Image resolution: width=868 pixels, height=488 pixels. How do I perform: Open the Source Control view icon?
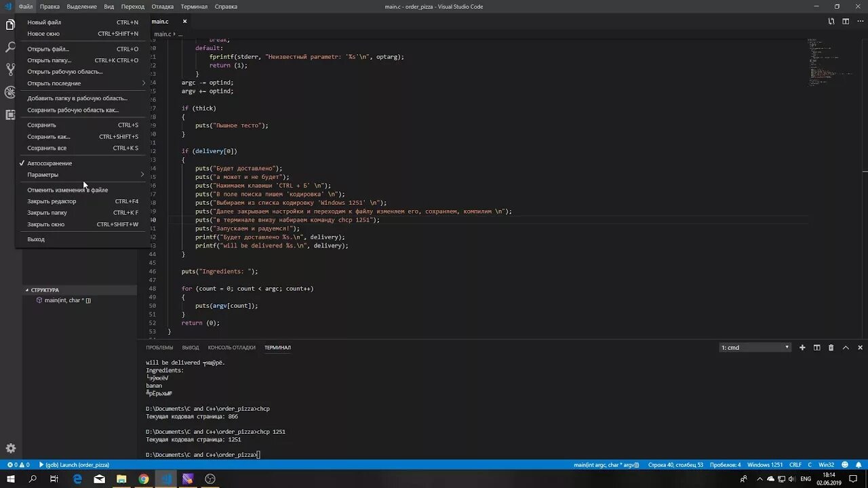(10, 70)
